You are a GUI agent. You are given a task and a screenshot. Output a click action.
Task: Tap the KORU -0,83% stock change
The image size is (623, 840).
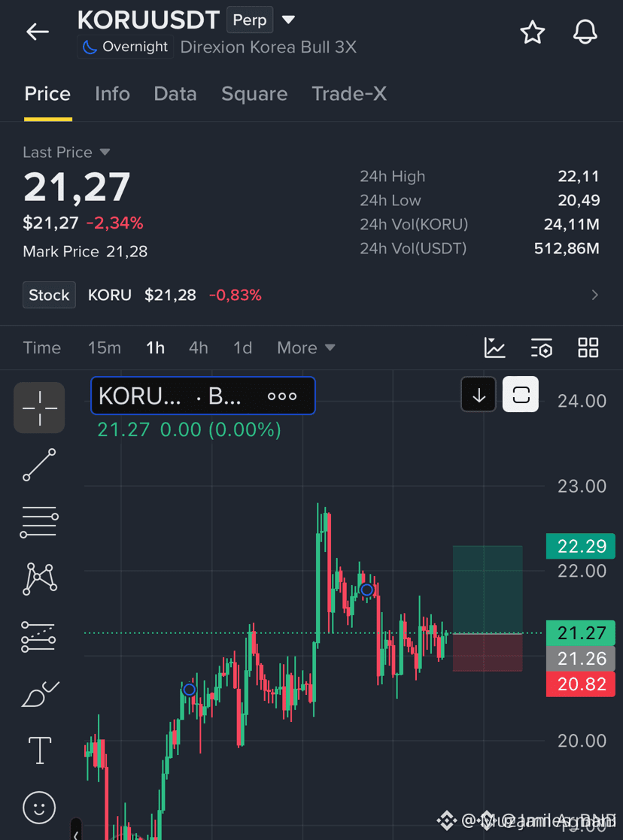236,295
